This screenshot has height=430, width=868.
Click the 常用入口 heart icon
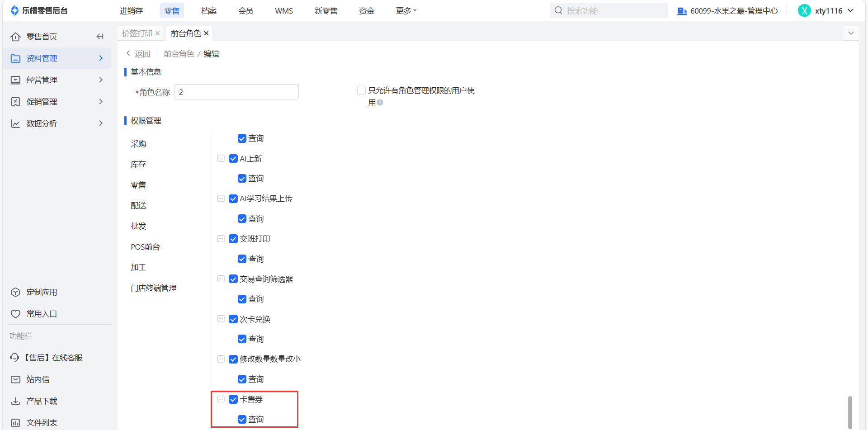click(15, 314)
